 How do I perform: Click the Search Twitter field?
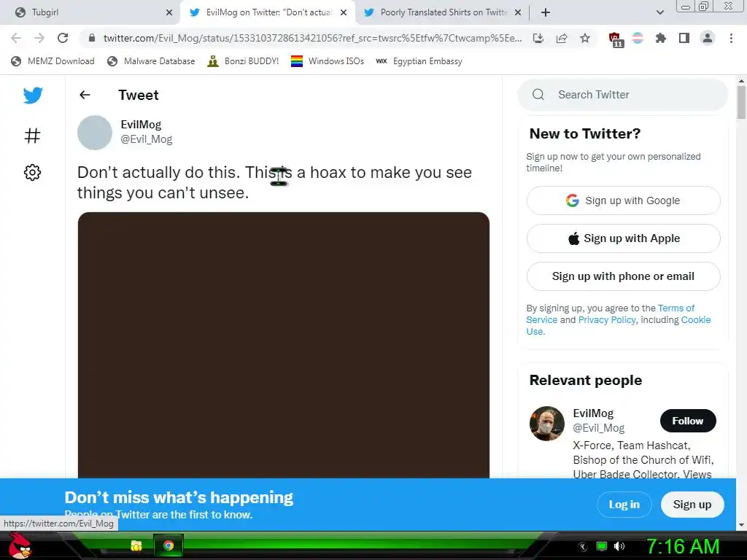tap(623, 94)
